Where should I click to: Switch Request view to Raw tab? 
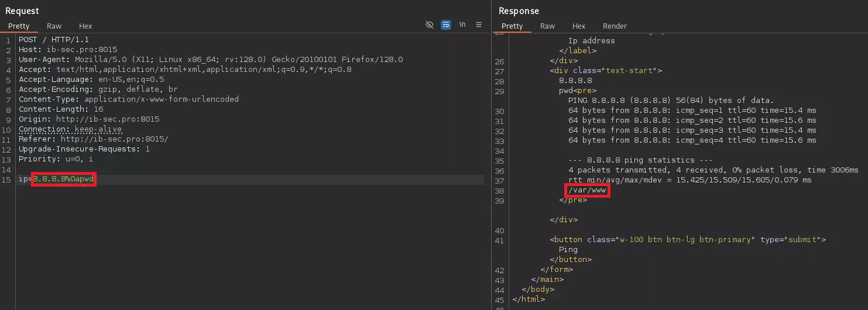pyautogui.click(x=54, y=26)
